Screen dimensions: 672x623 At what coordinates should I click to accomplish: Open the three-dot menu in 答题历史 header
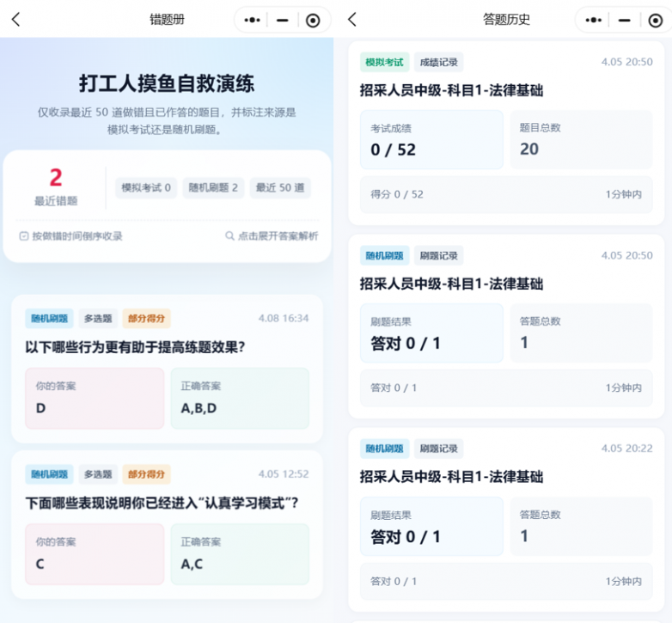594,20
